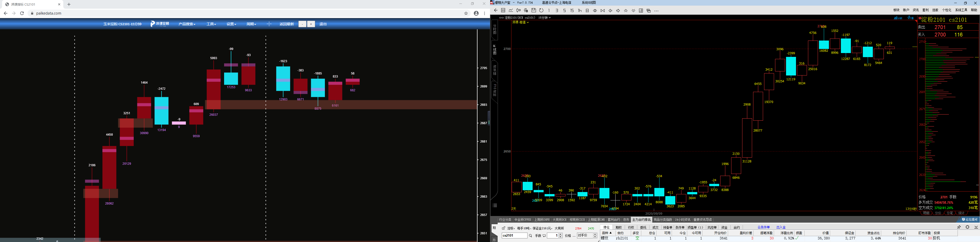Image resolution: width=980 pixels, height=242 pixels.
Task: Click the 返回最新 button
Action: point(286,24)
